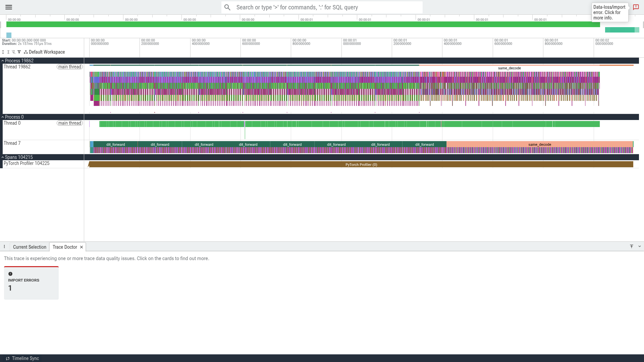
Task: Maximize the bottom drawer with the up-arrow icon
Action: [632, 246]
